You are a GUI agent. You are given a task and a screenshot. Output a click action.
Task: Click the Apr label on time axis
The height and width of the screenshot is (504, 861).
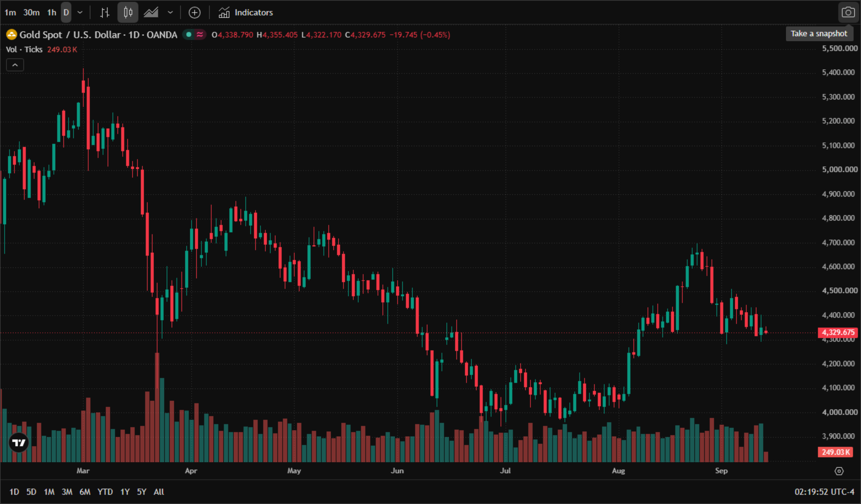[x=191, y=471]
